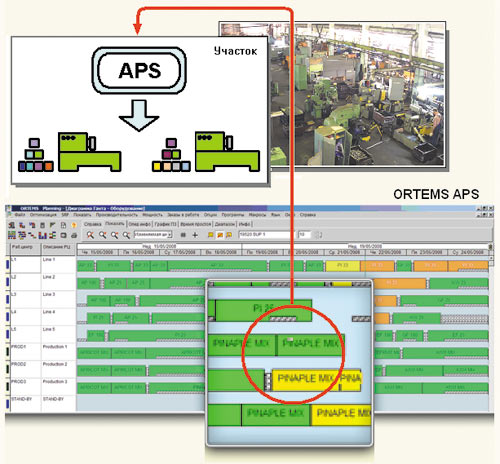Click the yellow PINAPLE MIX task bar
500x464 pixels.
(x=305, y=379)
